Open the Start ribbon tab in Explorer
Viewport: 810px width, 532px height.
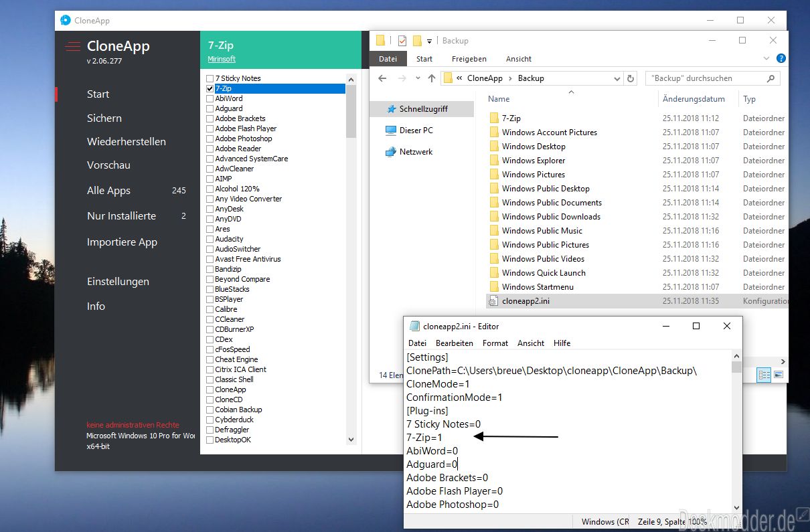pos(424,59)
